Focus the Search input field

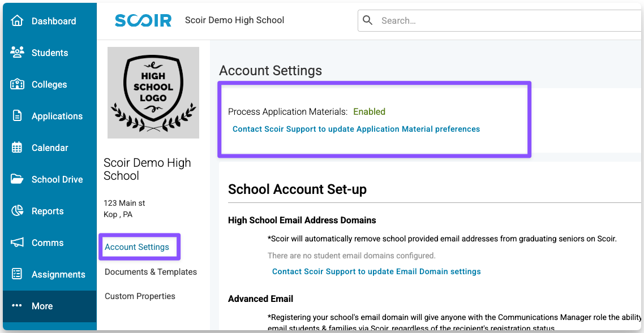[x=501, y=20]
